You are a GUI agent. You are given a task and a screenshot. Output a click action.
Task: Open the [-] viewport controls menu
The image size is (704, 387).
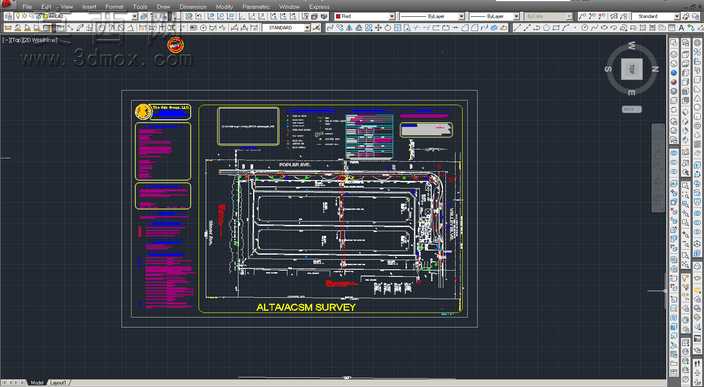click(x=4, y=40)
